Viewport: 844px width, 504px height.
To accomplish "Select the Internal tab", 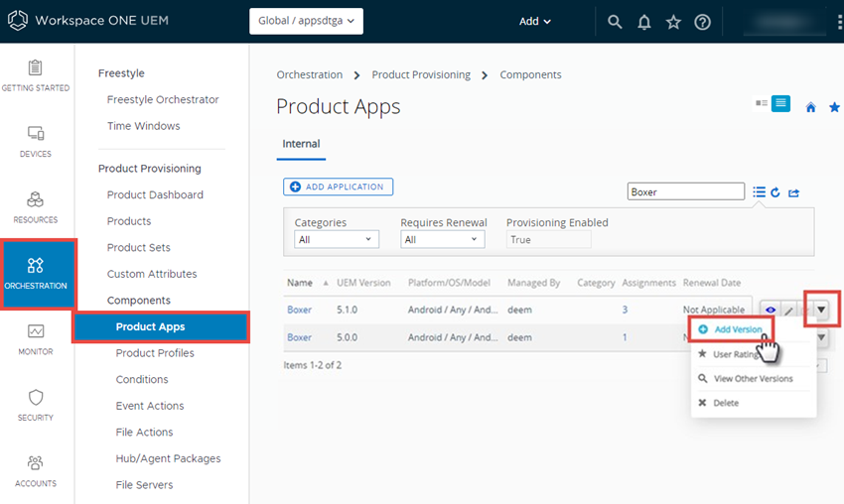I will pyautogui.click(x=301, y=144).
